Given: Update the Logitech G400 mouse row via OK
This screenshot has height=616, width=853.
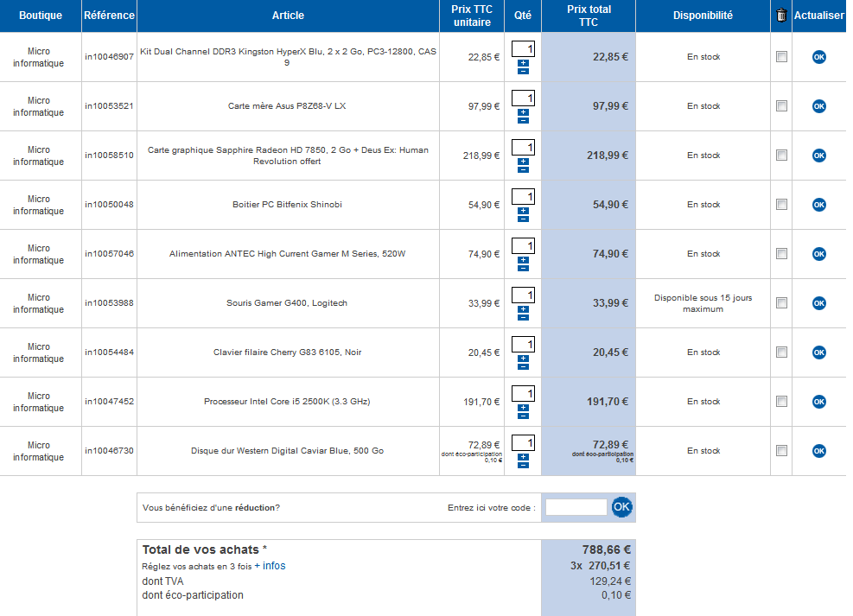Looking at the screenshot, I should pyautogui.click(x=818, y=303).
